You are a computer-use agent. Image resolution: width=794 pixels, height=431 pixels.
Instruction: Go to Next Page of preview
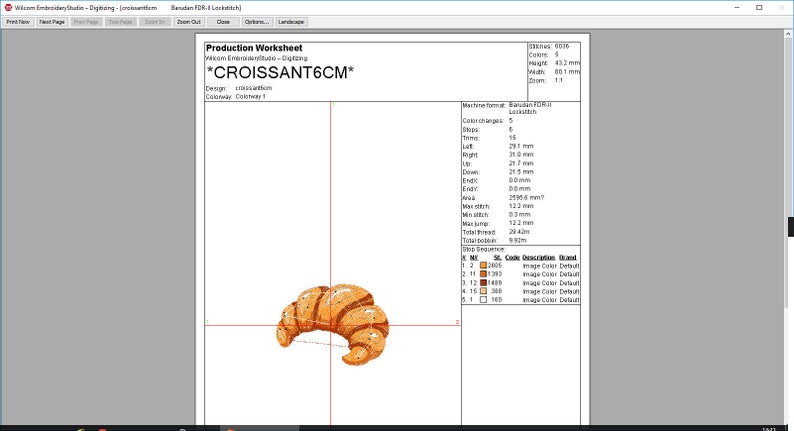[52, 22]
